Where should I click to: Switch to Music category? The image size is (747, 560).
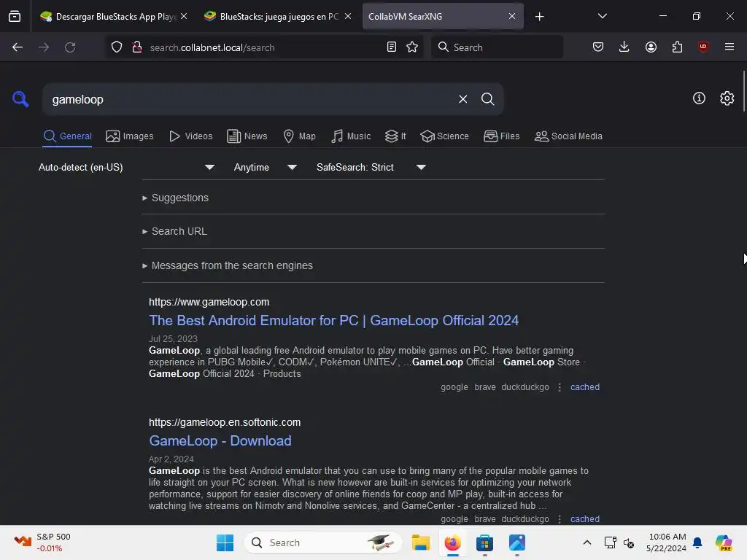pos(351,136)
